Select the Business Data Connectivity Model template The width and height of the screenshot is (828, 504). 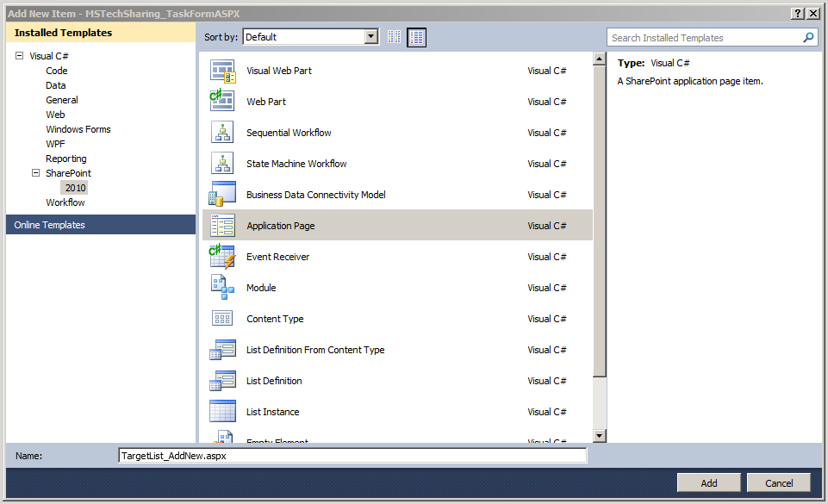pos(222,194)
